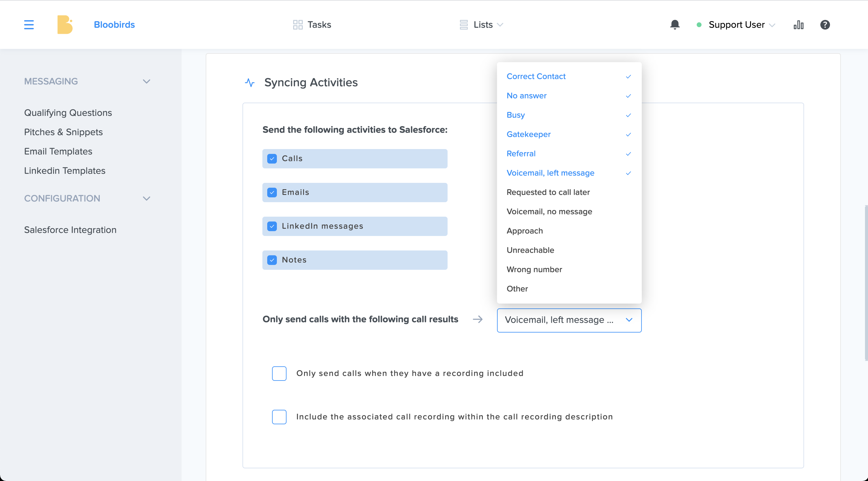Select Requested to call later
Image resolution: width=868 pixels, height=481 pixels.
click(x=569, y=192)
